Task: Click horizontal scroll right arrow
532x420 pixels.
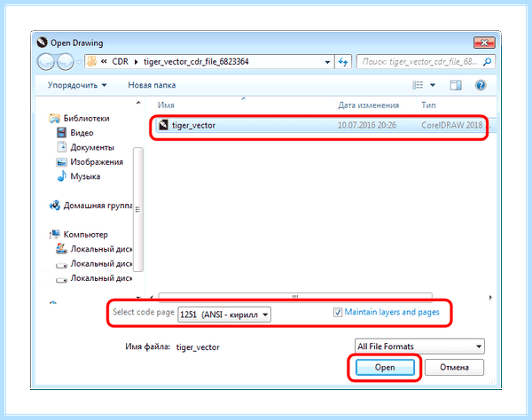Action: [490, 298]
